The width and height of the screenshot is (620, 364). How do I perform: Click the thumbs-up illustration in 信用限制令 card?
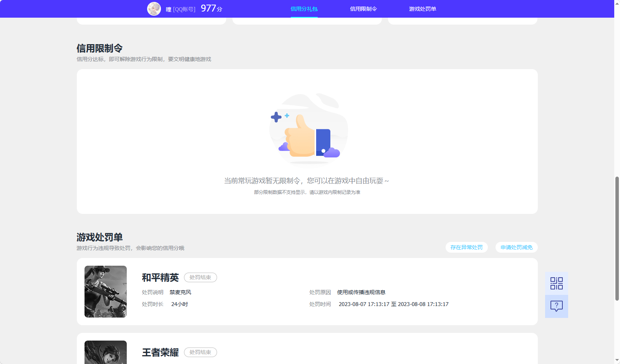(x=308, y=129)
